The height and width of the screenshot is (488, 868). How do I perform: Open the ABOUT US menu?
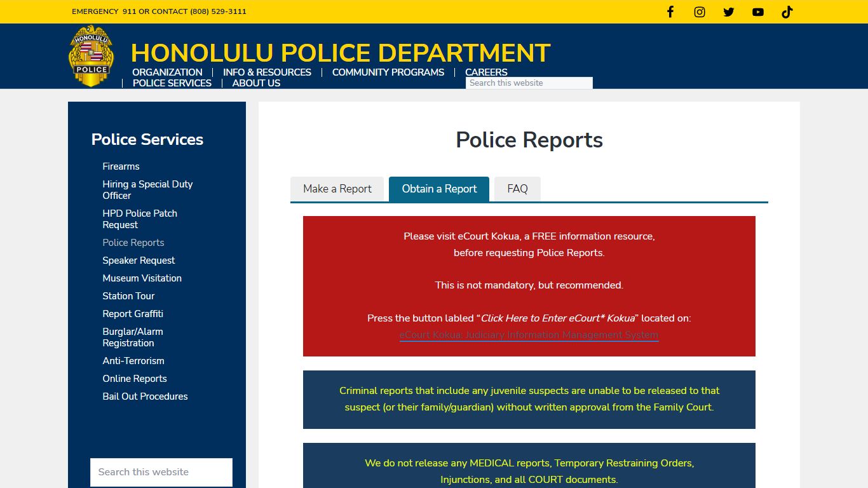click(x=256, y=83)
